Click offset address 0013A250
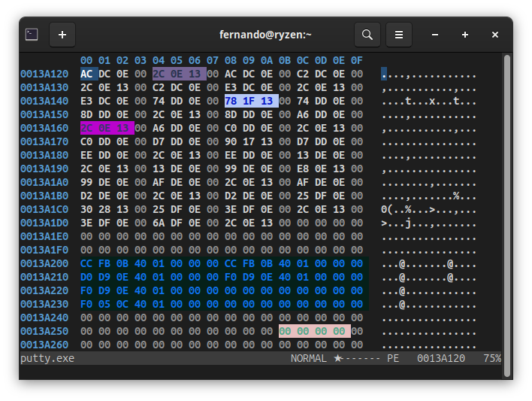This screenshot has width=532, height=401. (44, 331)
